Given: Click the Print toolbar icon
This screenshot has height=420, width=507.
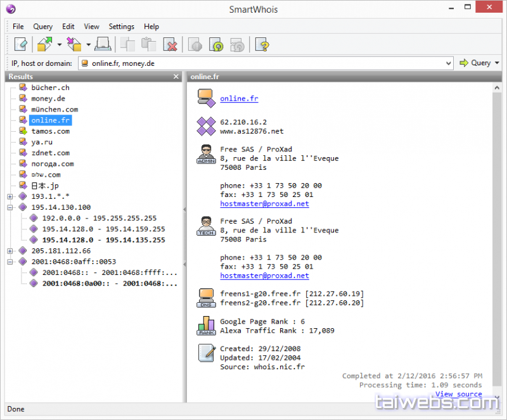Looking at the screenshot, I should point(104,44).
